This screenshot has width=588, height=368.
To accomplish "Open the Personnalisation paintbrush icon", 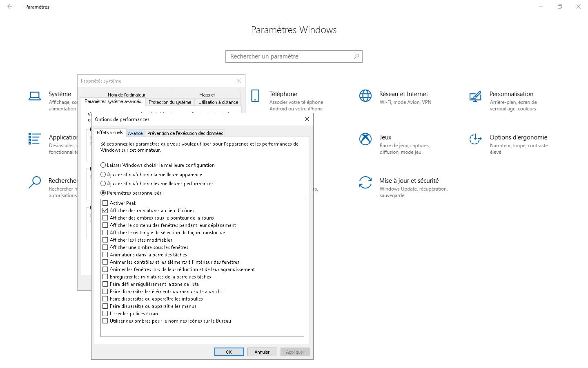I will tap(475, 96).
